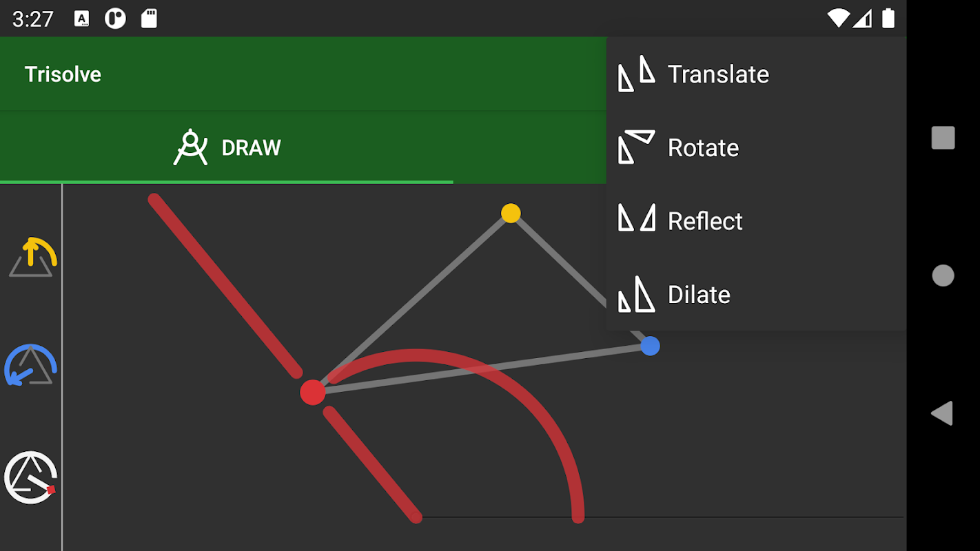The height and width of the screenshot is (551, 980).
Task: Click the yellow arrow triangle tool
Action: (x=32, y=258)
